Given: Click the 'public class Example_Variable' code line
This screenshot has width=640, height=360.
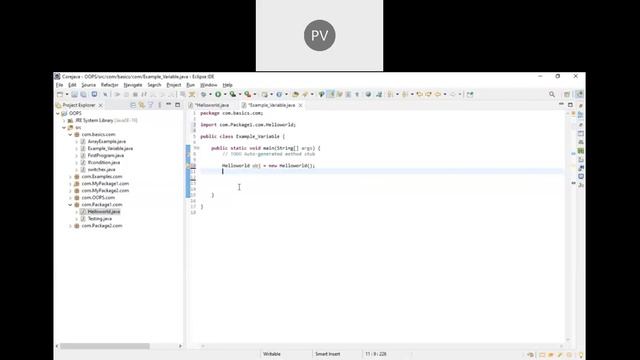Looking at the screenshot, I should pyautogui.click(x=242, y=136).
